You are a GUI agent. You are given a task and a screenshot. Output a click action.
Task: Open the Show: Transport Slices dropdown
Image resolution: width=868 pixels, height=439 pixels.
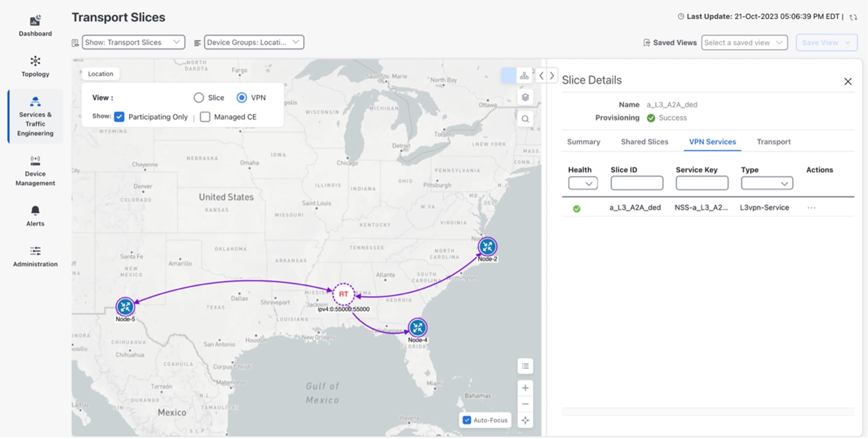click(x=133, y=42)
